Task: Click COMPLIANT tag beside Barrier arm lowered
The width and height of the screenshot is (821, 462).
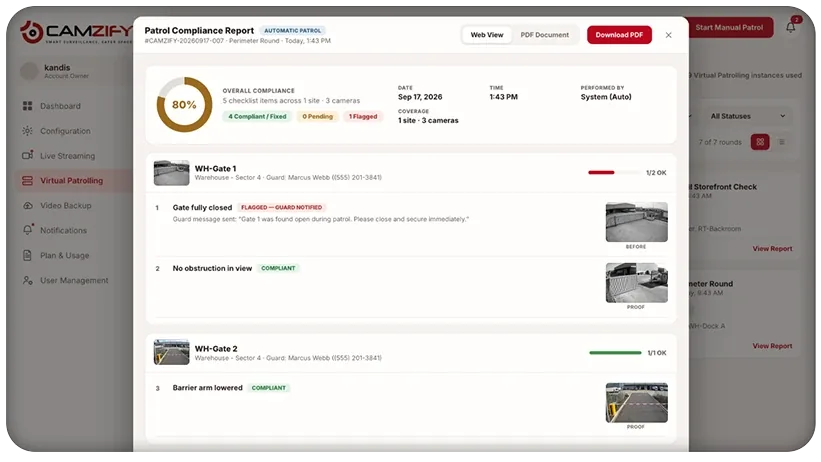Action: point(269,388)
